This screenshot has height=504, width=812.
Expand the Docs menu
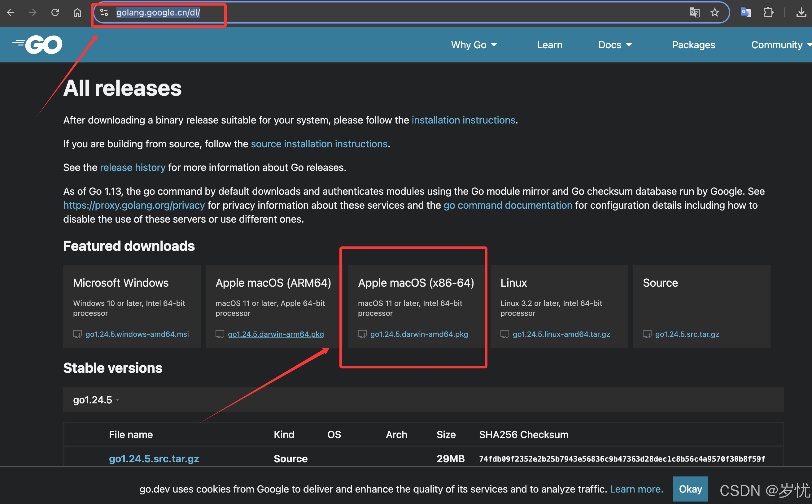coord(615,45)
